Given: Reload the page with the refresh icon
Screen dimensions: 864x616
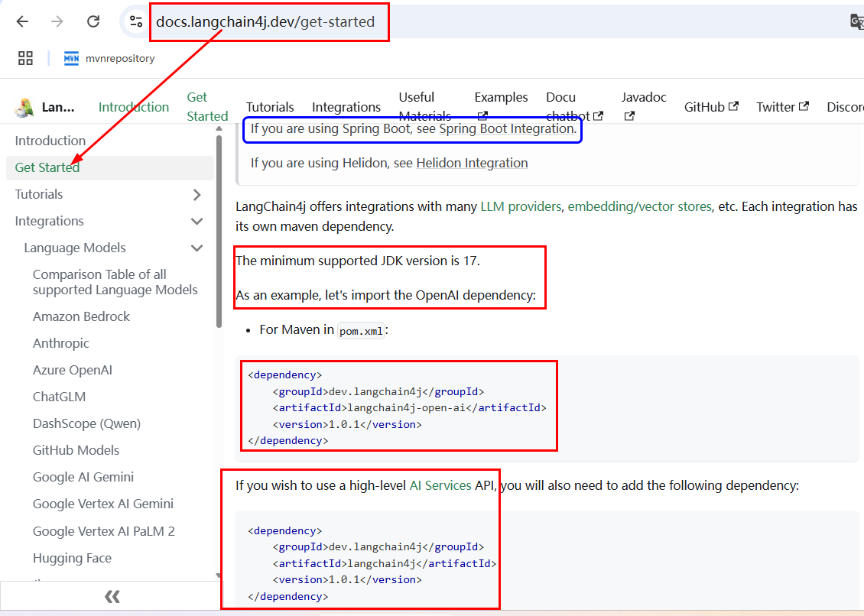Looking at the screenshot, I should tap(93, 21).
